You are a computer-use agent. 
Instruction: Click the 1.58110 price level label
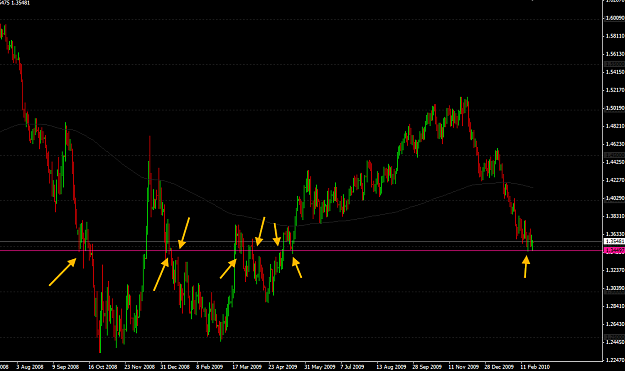[615, 36]
